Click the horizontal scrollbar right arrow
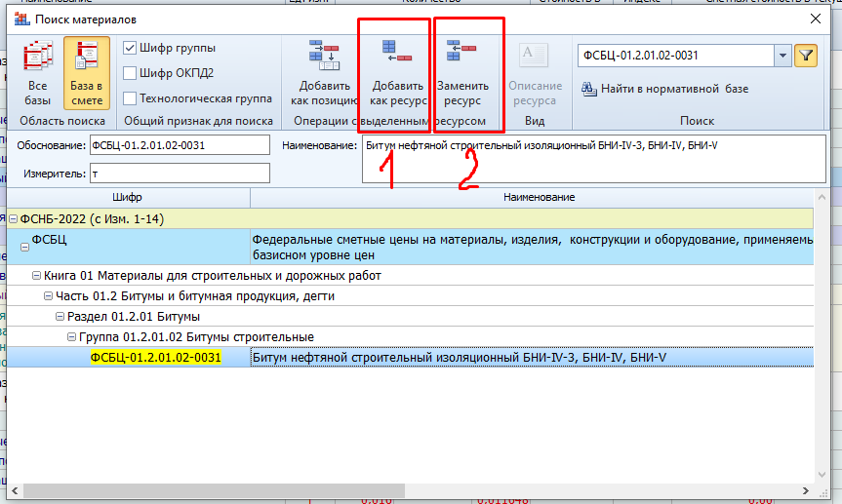This screenshot has width=842, height=504. (x=806, y=490)
